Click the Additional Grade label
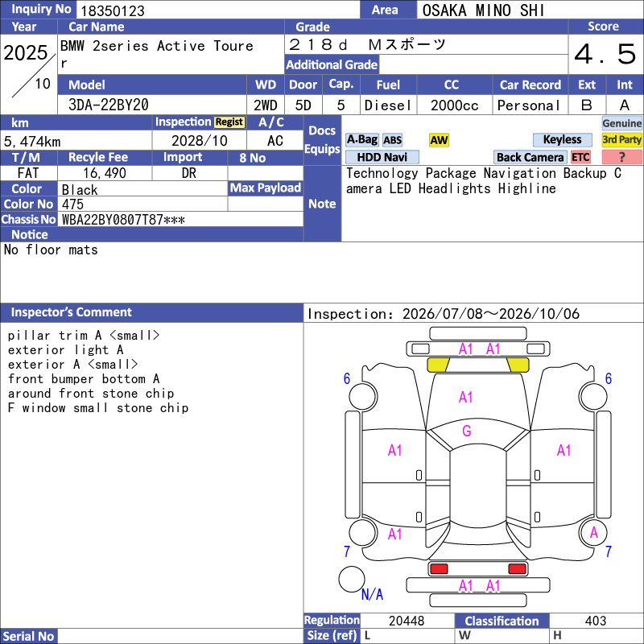644x644 pixels. click(332, 64)
